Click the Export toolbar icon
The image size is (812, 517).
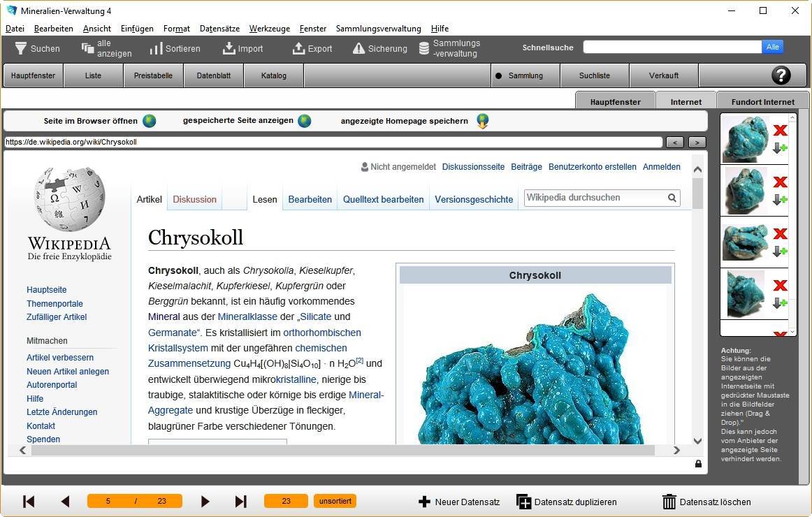(298, 48)
